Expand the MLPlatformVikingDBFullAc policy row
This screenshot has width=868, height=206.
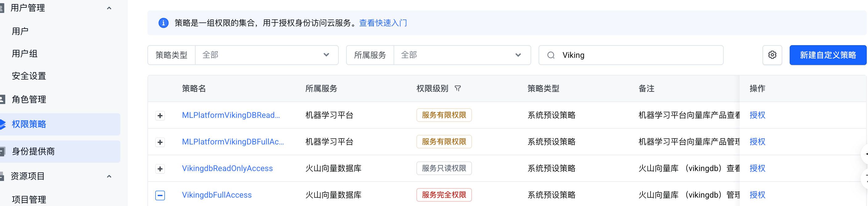[160, 142]
